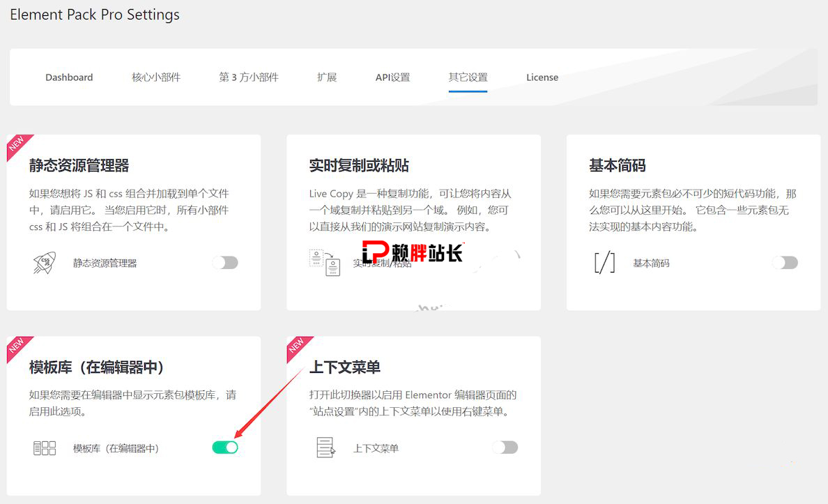This screenshot has width=828, height=504.
Task: Click the NEW ribbon on 静态资源管理器 card
Action: (18, 145)
